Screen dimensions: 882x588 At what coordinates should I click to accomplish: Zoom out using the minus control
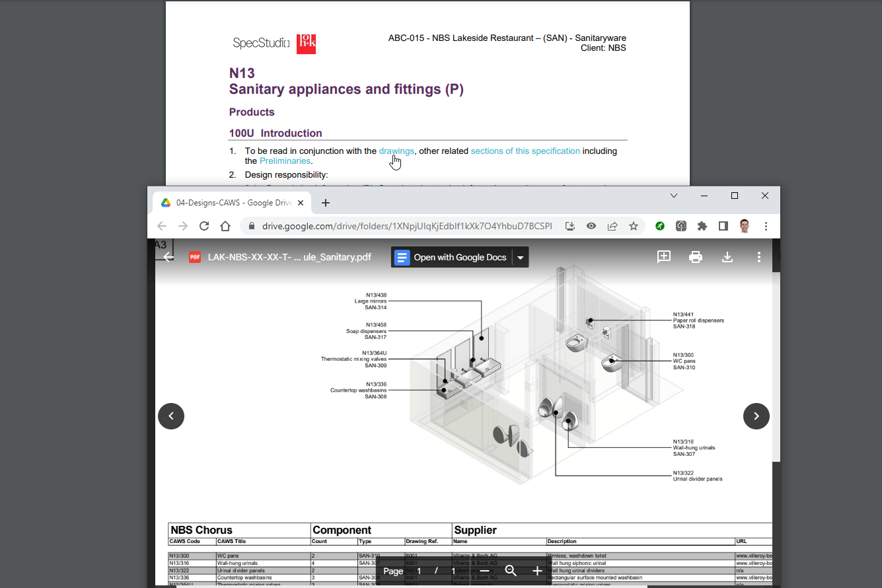coord(484,570)
